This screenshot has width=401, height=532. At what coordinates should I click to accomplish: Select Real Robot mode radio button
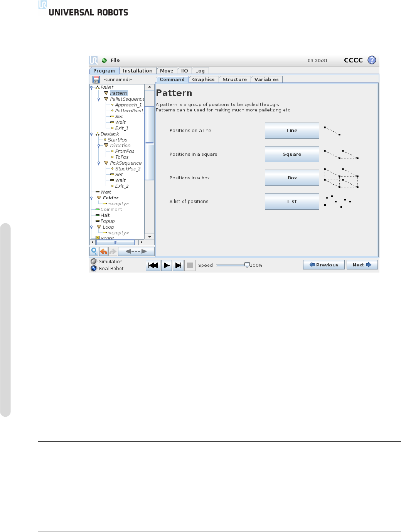point(94,268)
